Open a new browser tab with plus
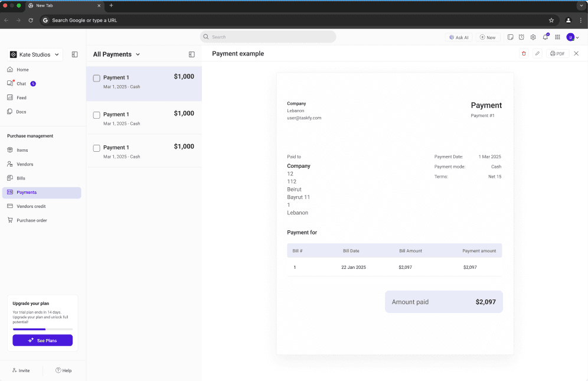The height and width of the screenshot is (381, 588). (x=111, y=6)
